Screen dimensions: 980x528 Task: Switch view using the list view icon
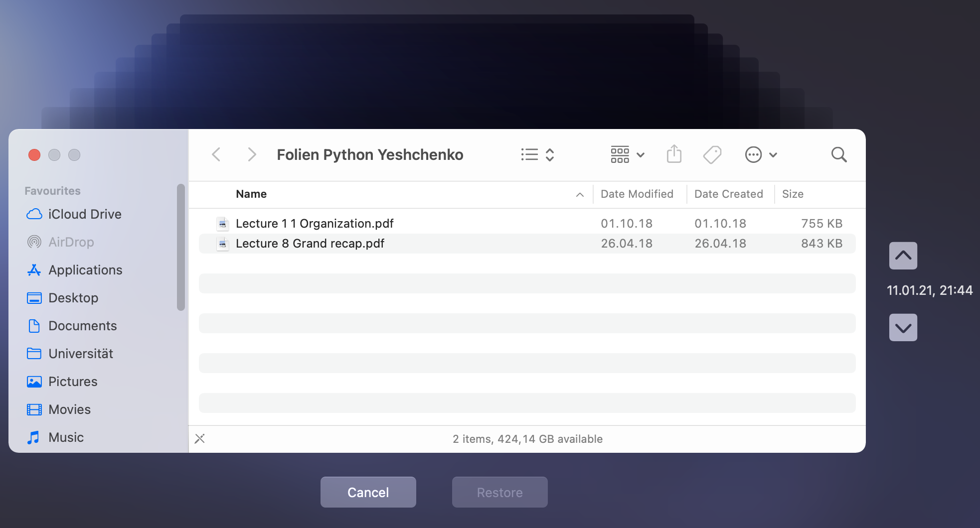pyautogui.click(x=537, y=154)
